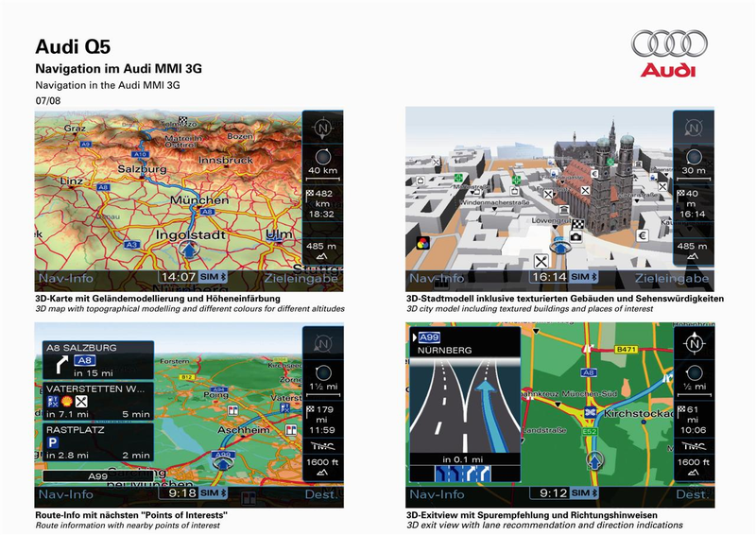The width and height of the screenshot is (756, 535).
Task: Select the A8 SALZBURG turn instruction panel
Action: (98, 360)
